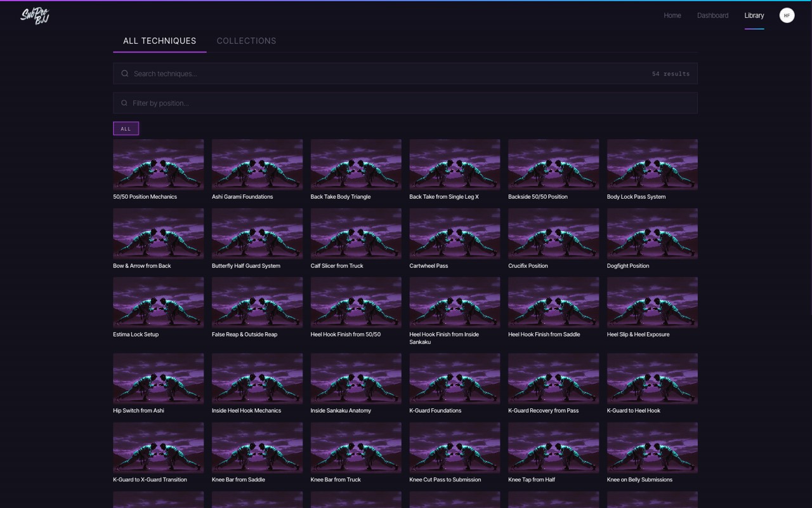
Task: Click the search magnifier icon in techniques field
Action: pos(125,74)
